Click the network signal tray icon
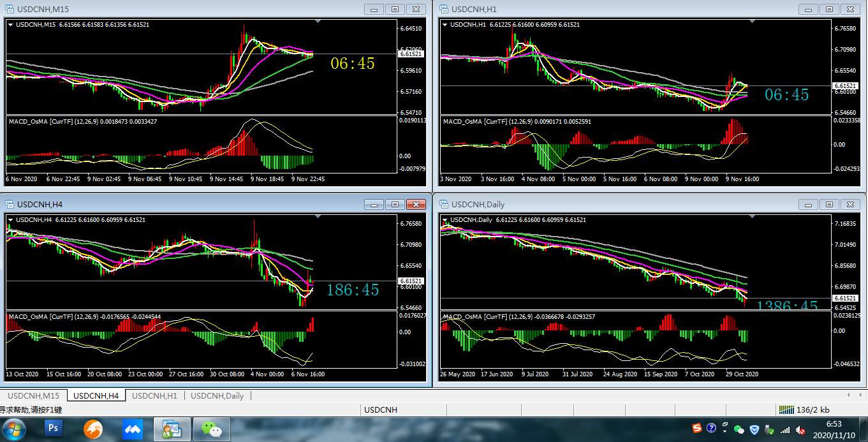This screenshot has height=442, width=868. pos(785,430)
